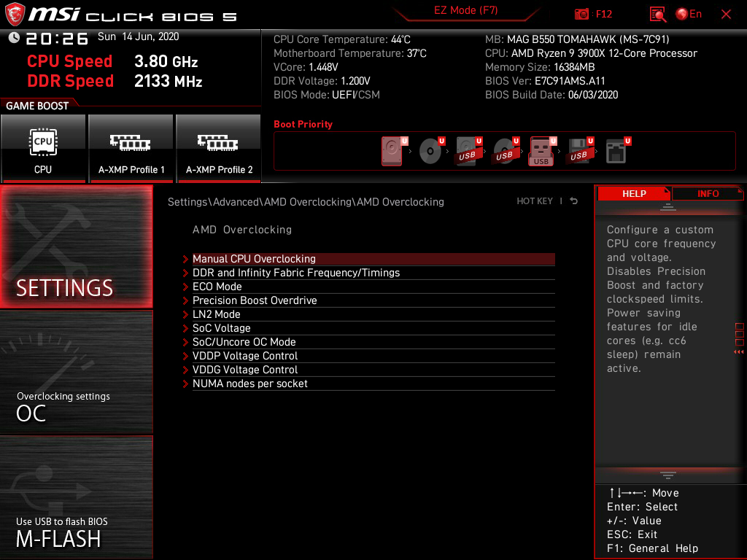Open the SETTINGS panel

[76, 246]
